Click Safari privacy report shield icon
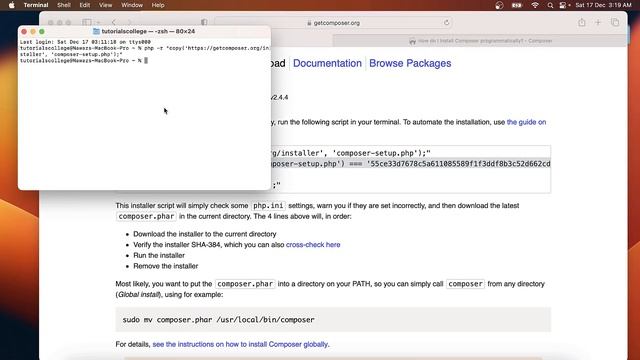Viewport: 640px width, 360px height. pos(204,22)
